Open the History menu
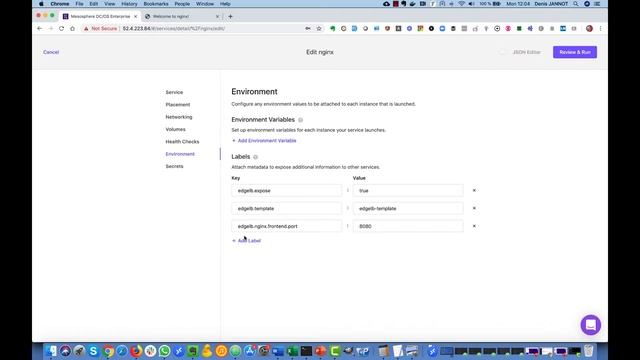Screen dimensions: 640x360 click(x=129, y=4)
